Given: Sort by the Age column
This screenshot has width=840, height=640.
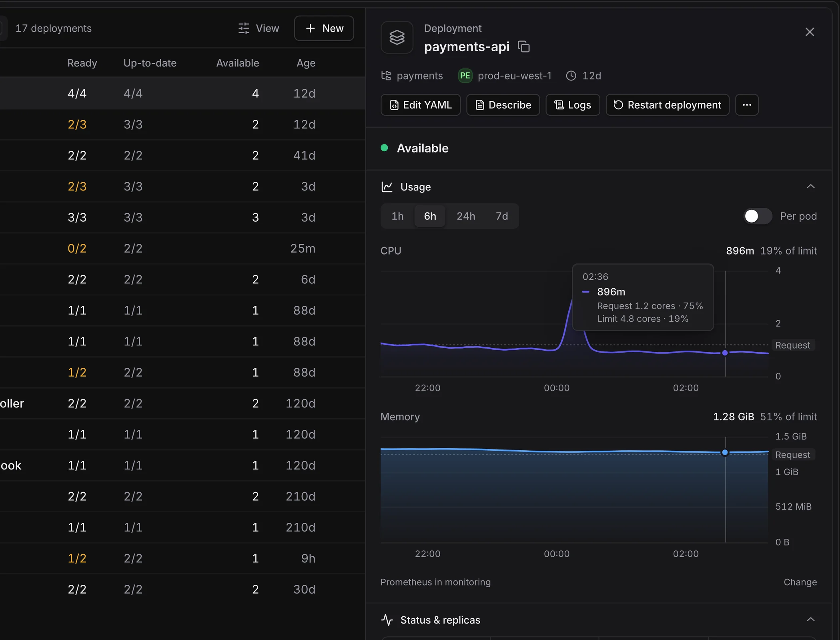Looking at the screenshot, I should click(x=306, y=63).
